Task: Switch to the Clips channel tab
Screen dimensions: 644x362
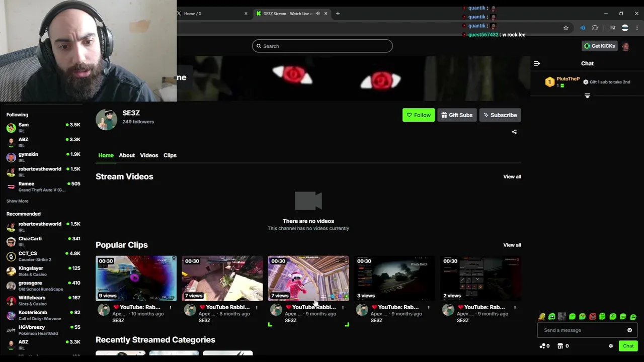Action: tap(170, 155)
